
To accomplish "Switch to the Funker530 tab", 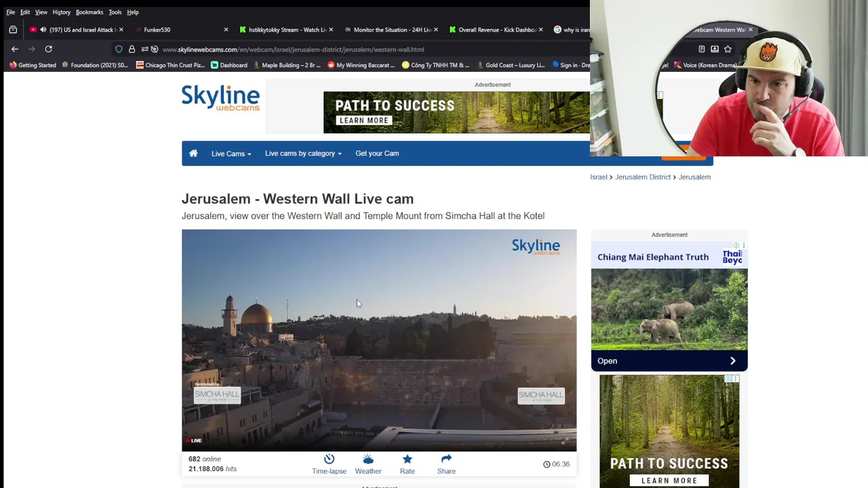I will [157, 30].
